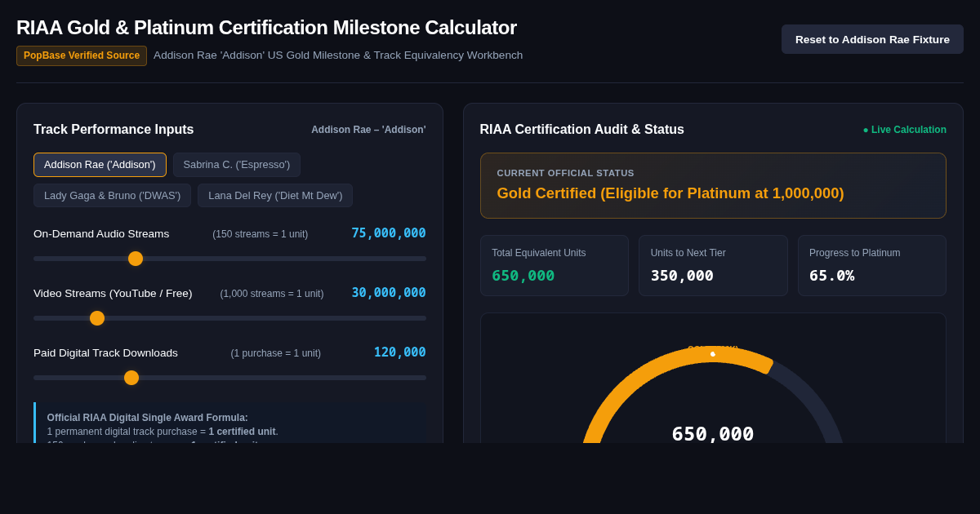Choose the Lana Del Rey ('Diet Mt Dew') preset

click(x=275, y=196)
